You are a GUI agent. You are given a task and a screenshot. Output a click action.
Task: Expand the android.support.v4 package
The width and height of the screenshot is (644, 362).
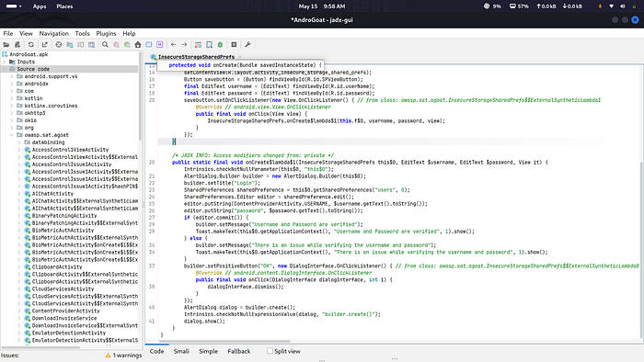tap(12, 76)
